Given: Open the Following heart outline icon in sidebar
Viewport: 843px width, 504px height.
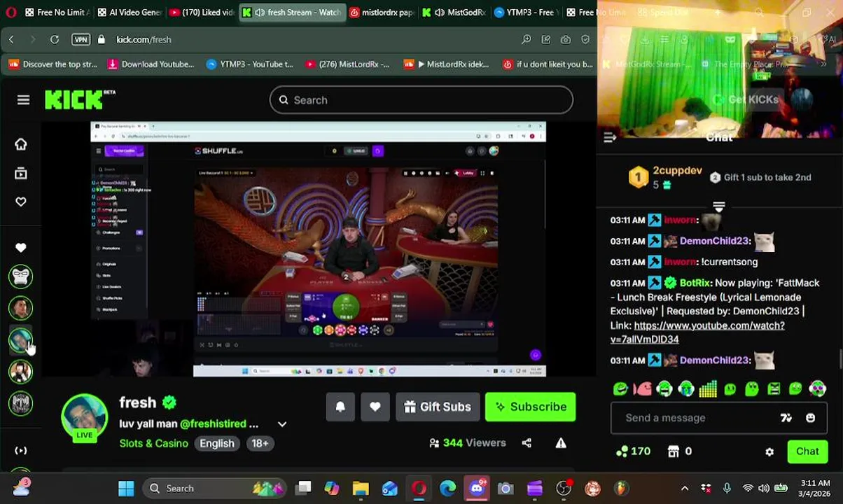Looking at the screenshot, I should [x=21, y=202].
